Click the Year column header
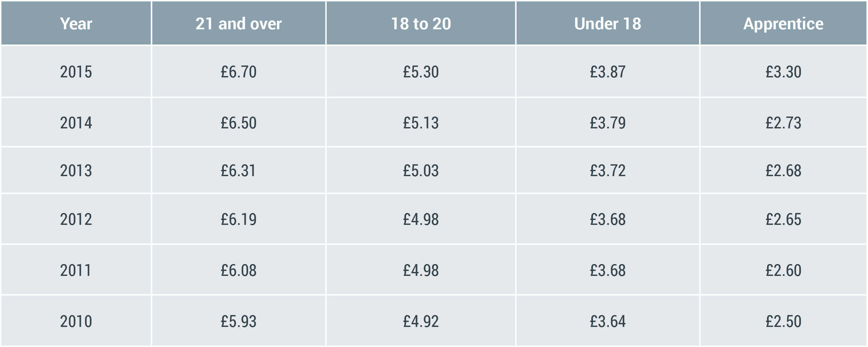868x347 pixels. click(x=76, y=24)
